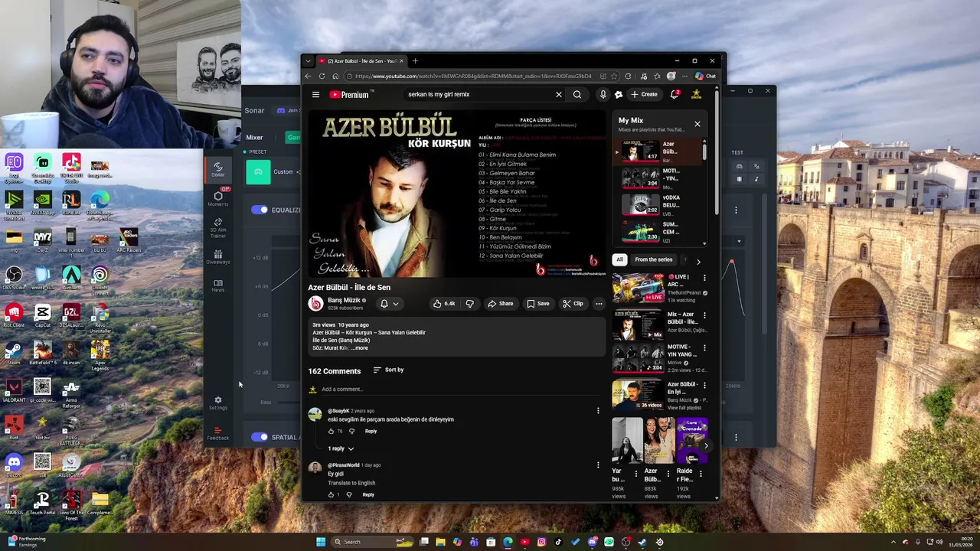Open YouTube notifications bell
Screen dimensions: 980x551
pyautogui.click(x=675, y=94)
